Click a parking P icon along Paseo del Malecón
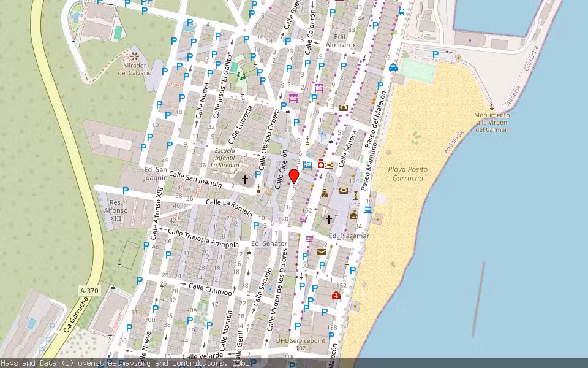 point(380,84)
